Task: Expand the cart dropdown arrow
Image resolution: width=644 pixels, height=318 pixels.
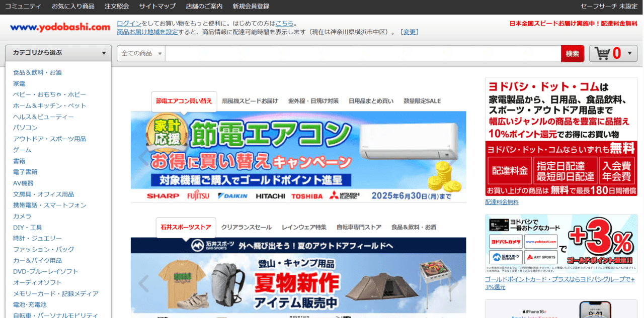Action: coord(629,53)
